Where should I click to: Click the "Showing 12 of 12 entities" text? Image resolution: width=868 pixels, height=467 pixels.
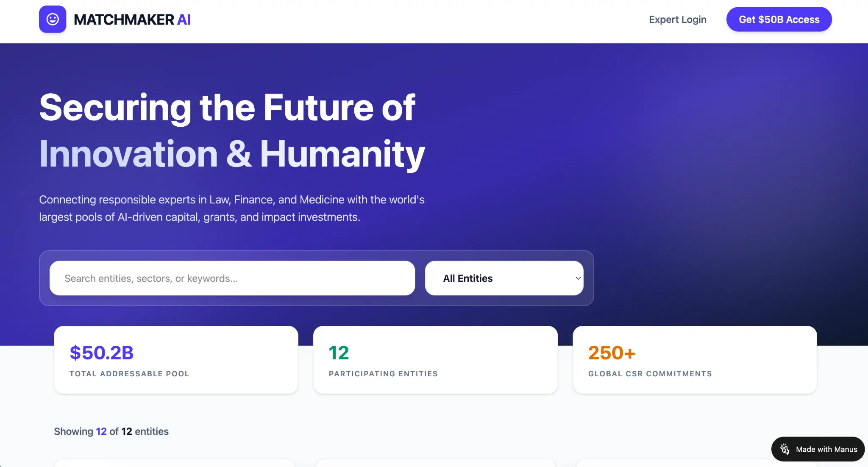(111, 431)
